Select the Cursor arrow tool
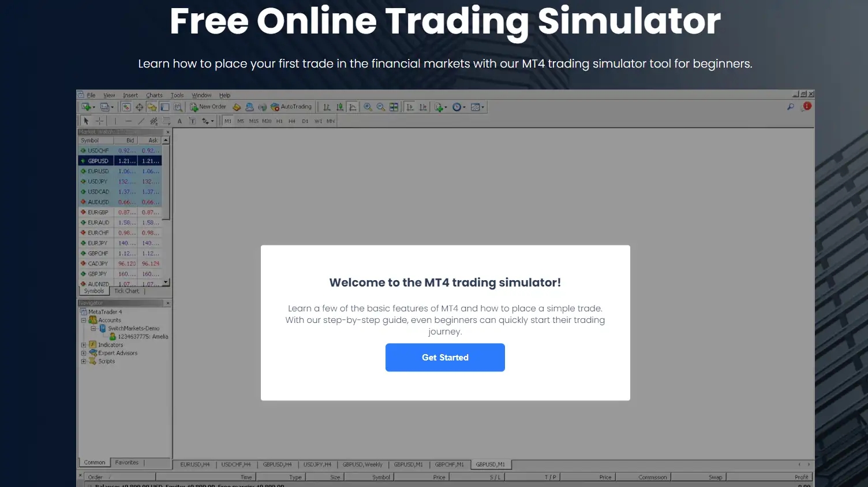This screenshot has width=868, height=487. pyautogui.click(x=86, y=121)
